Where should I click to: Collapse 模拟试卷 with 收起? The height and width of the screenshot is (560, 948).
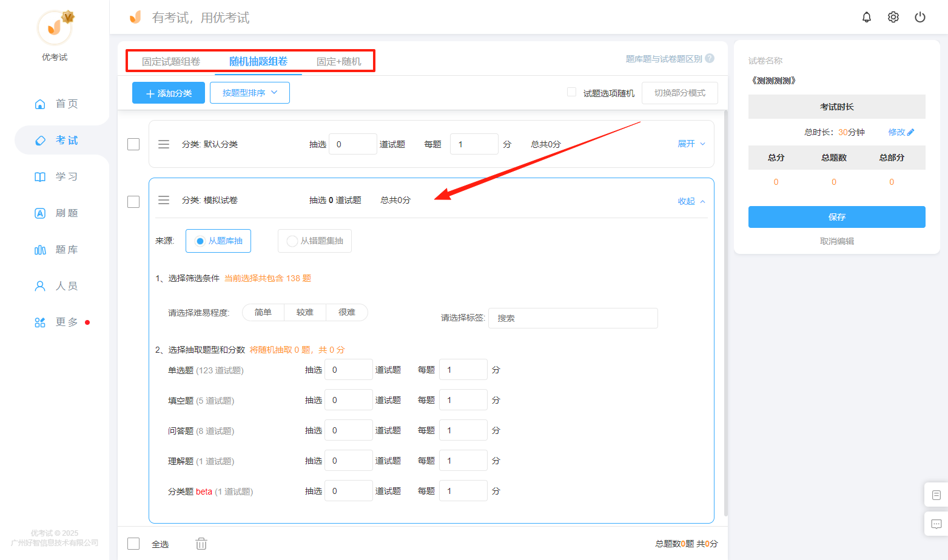coord(691,201)
